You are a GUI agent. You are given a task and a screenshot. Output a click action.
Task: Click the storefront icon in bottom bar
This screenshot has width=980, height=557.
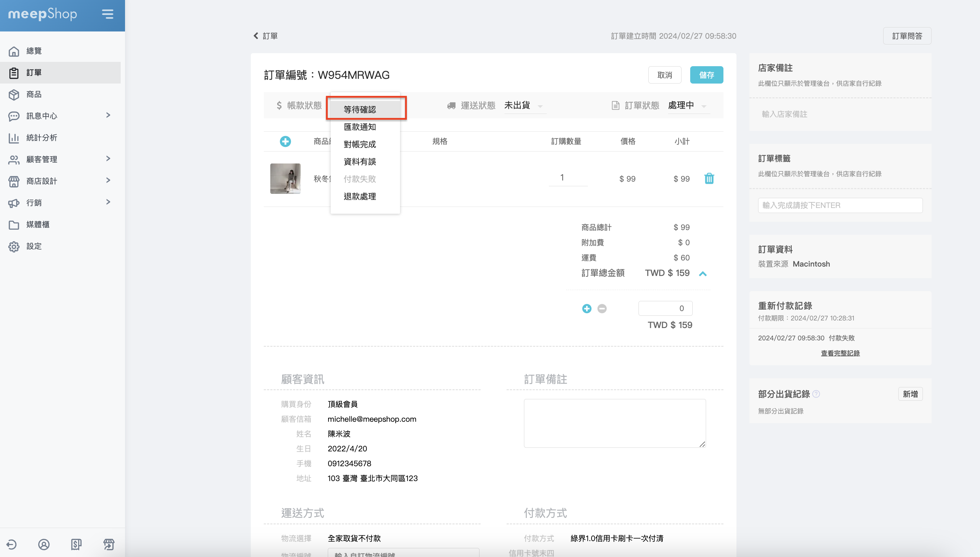click(109, 544)
